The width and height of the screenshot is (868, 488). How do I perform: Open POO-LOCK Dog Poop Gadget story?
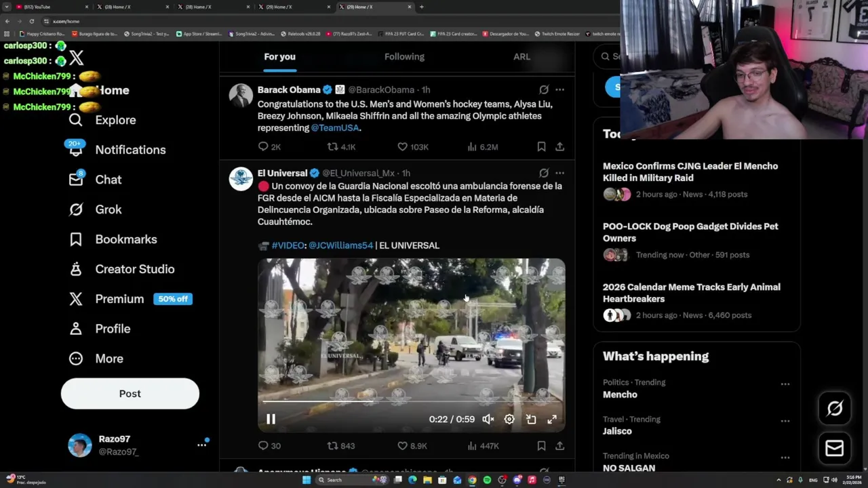[690, 232]
